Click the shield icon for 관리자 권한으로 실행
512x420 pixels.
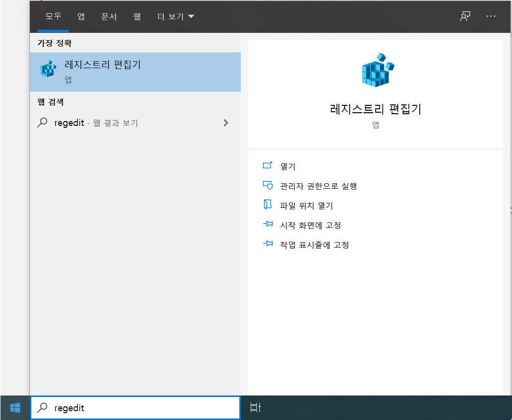[x=267, y=185]
